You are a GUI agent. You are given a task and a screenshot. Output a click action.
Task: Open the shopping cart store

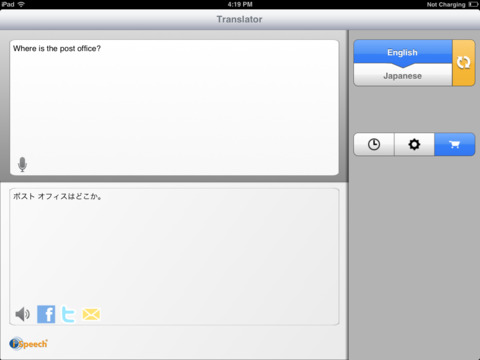(x=455, y=144)
